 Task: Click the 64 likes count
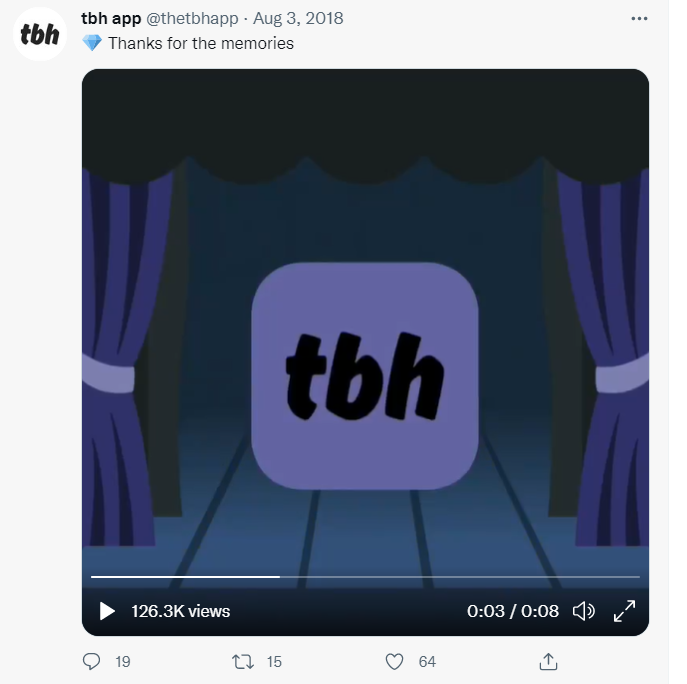click(x=427, y=662)
